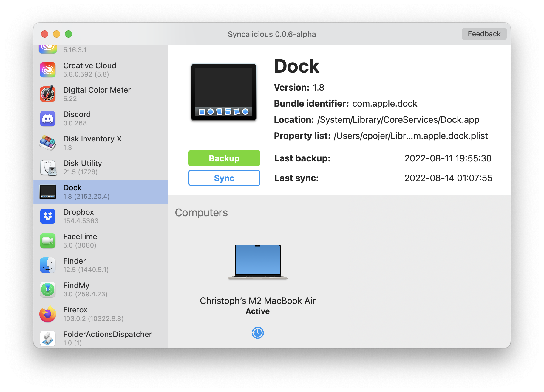Image resolution: width=544 pixels, height=392 pixels.
Task: Click the last backup date 2022-08-11 19:55:30
Action: click(448, 158)
